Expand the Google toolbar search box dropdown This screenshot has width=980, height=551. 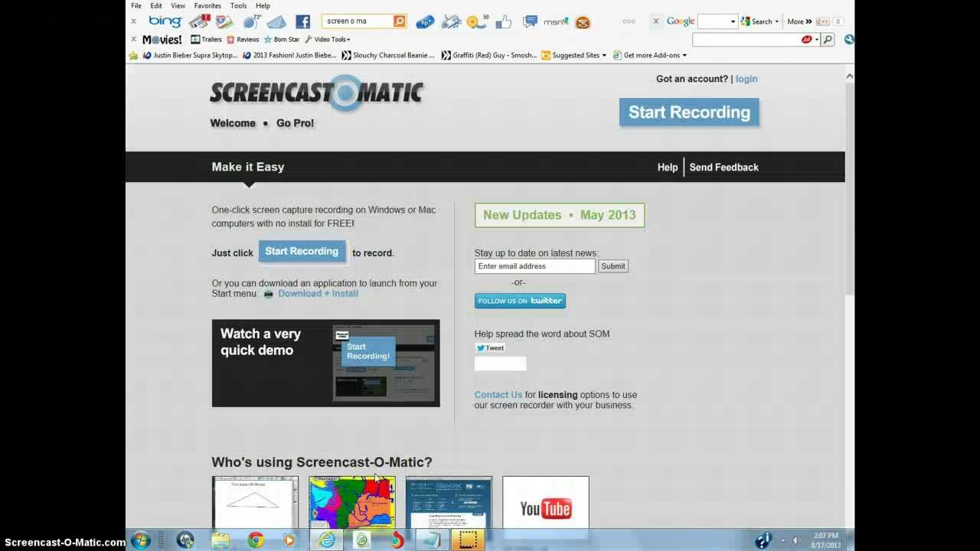(733, 21)
